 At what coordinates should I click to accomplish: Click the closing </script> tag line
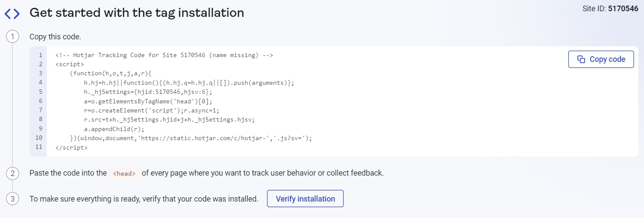[71, 148]
